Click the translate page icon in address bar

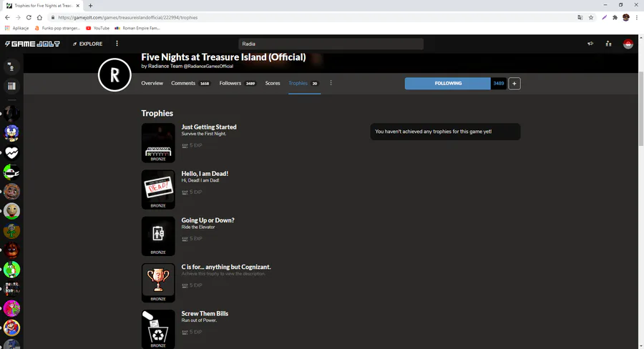pos(580,18)
